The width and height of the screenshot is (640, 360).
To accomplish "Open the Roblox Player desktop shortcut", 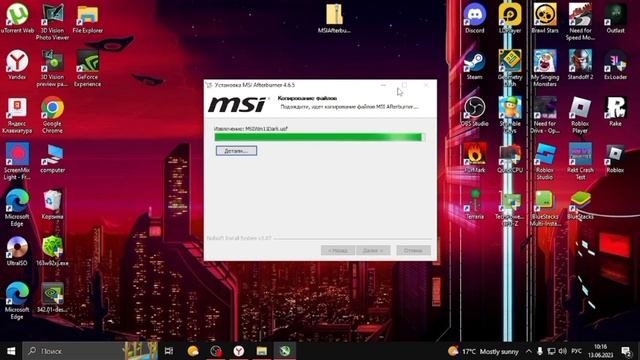I will [580, 115].
